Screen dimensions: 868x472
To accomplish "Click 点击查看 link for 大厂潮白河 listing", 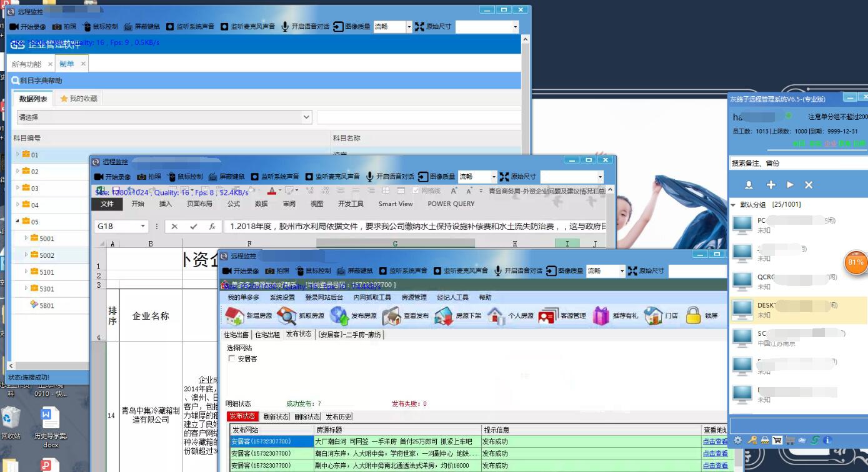I will 715,442.
